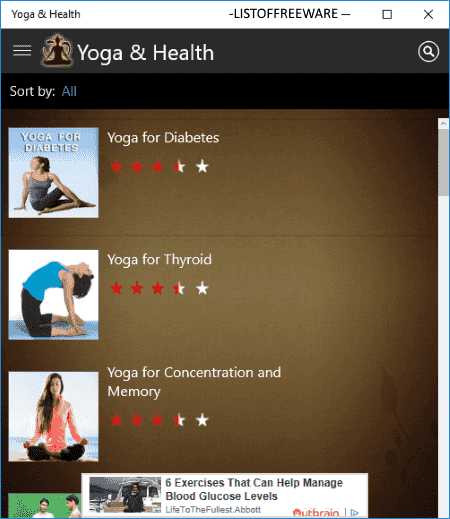The image size is (450, 519).
Task: Click the scrollbar up arrow
Action: pyautogui.click(x=443, y=123)
